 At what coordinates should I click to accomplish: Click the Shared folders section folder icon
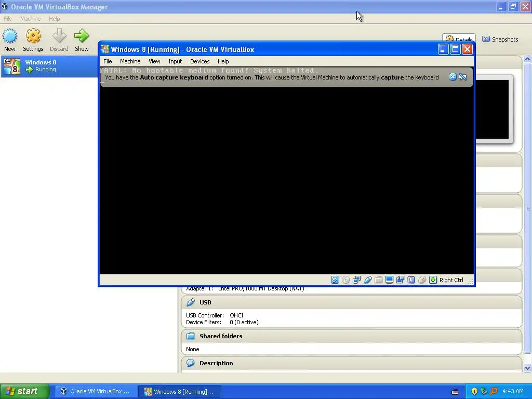[x=191, y=336]
